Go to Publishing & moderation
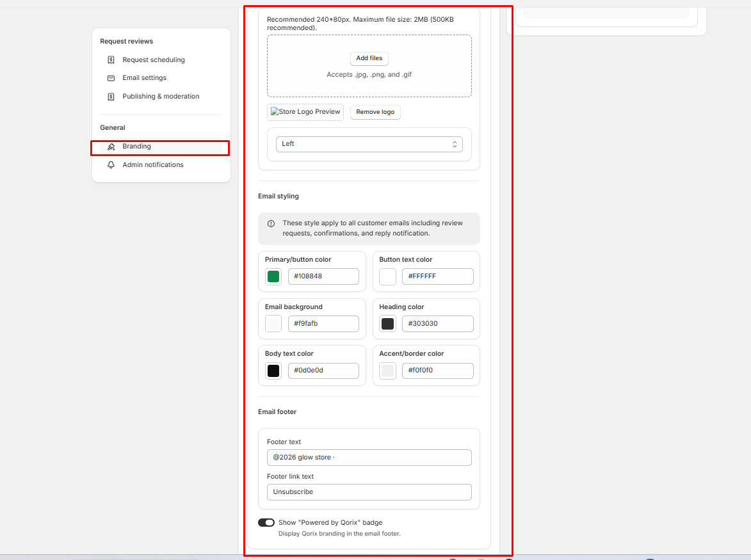 (x=161, y=97)
